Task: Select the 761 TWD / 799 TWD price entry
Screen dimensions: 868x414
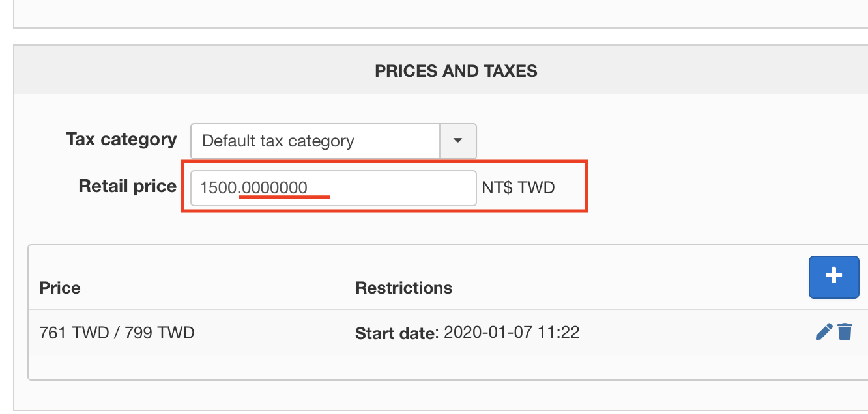Action: click(117, 333)
